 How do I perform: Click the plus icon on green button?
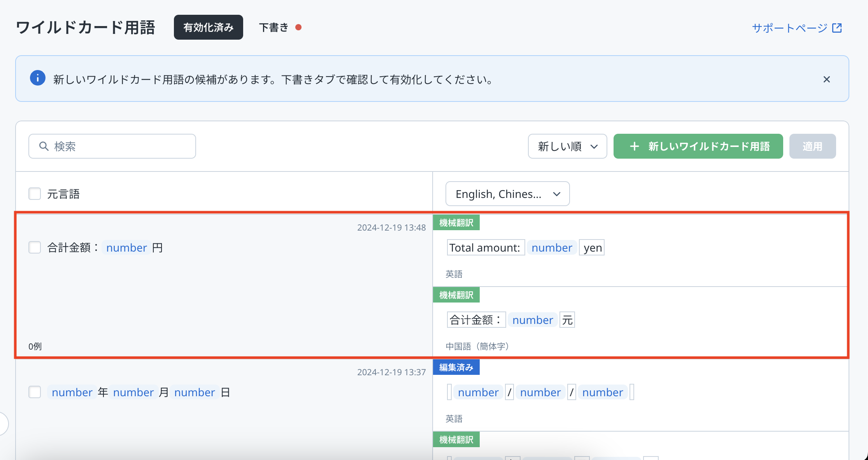point(634,146)
